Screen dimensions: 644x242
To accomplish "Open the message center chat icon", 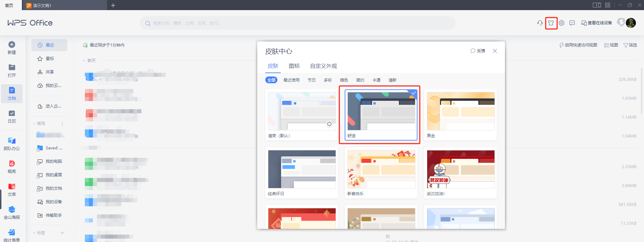I will [x=572, y=23].
